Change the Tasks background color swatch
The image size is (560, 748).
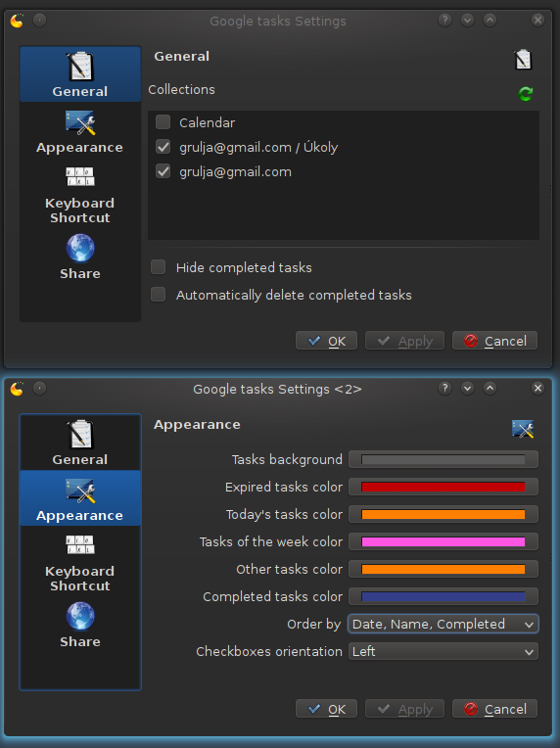click(x=443, y=459)
